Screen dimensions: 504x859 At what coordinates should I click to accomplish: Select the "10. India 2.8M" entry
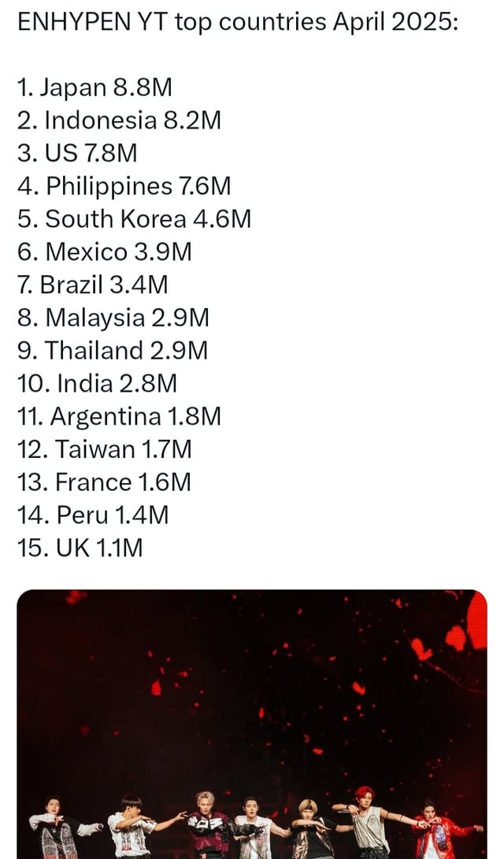point(97,383)
